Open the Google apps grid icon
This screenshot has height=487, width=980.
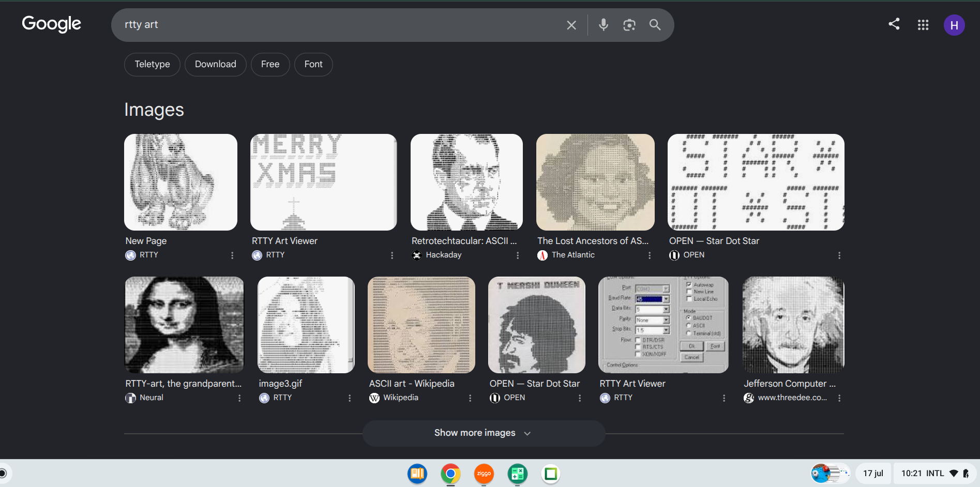tap(923, 25)
